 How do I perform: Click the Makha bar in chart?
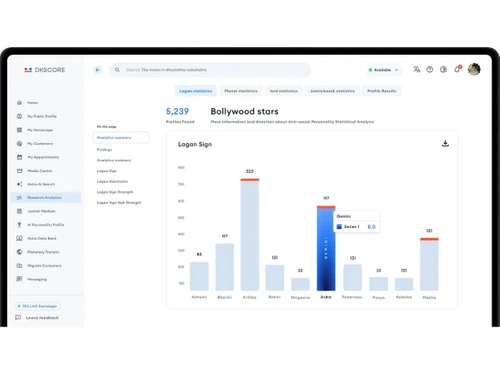[429, 264]
